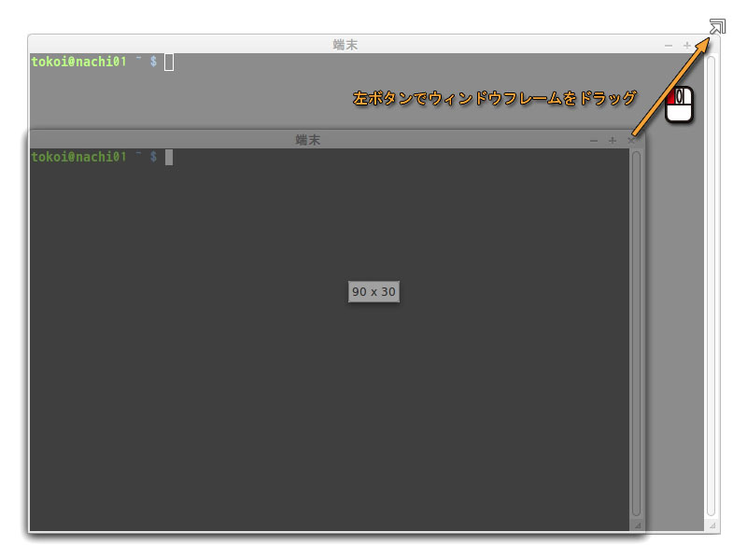This screenshot has width=747, height=560.
Task: Click the solid block cursor in front terminal
Action: coord(169,157)
